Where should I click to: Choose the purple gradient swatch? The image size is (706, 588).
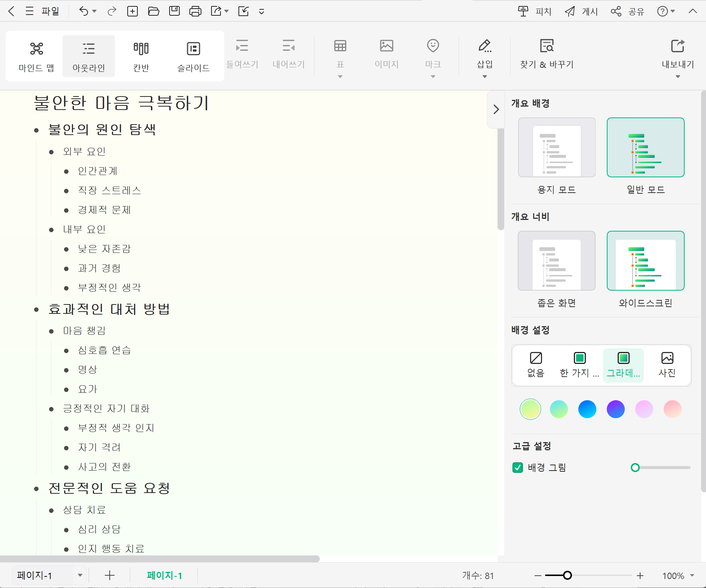coord(616,409)
